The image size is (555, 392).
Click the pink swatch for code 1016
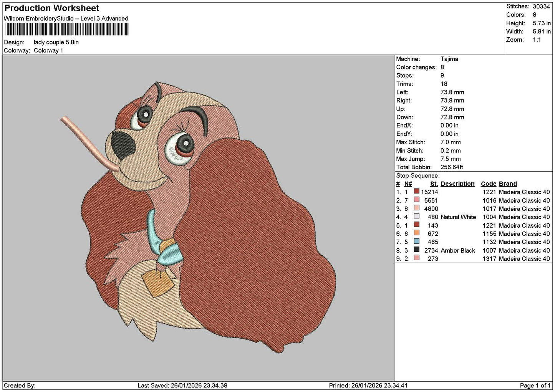coord(416,200)
